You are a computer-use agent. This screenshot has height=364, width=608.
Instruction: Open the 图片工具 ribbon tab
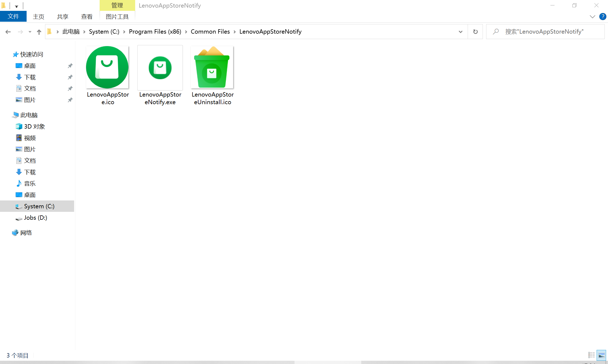point(117,17)
